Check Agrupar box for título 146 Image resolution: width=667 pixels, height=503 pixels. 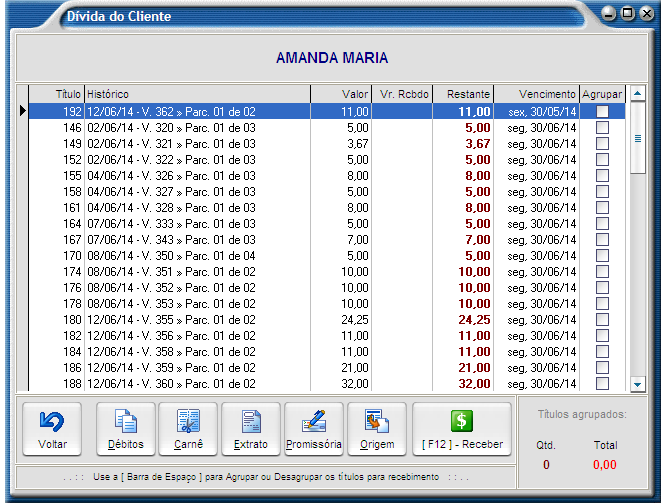tap(602, 128)
